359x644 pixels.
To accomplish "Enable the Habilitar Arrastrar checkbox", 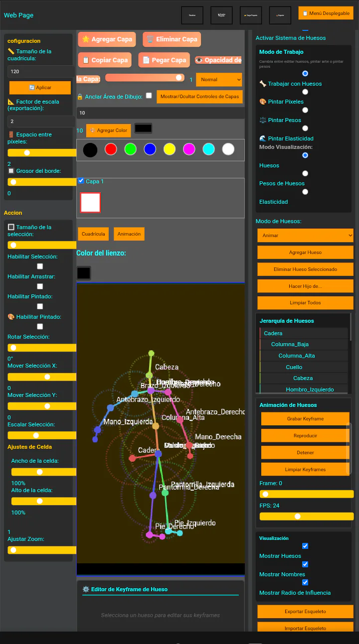I will (40, 286).
